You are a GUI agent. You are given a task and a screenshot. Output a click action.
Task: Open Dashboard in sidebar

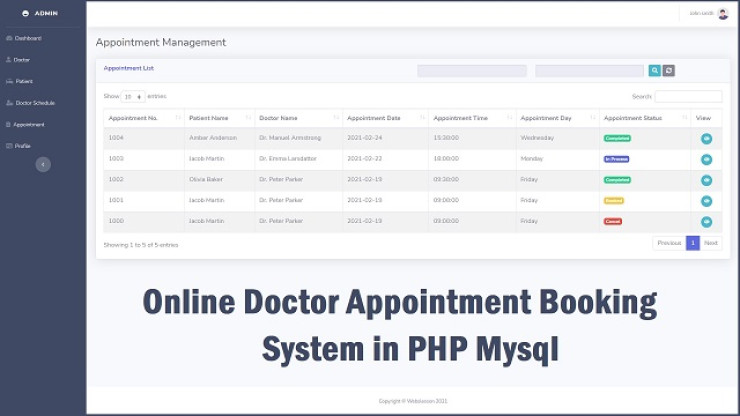point(24,38)
